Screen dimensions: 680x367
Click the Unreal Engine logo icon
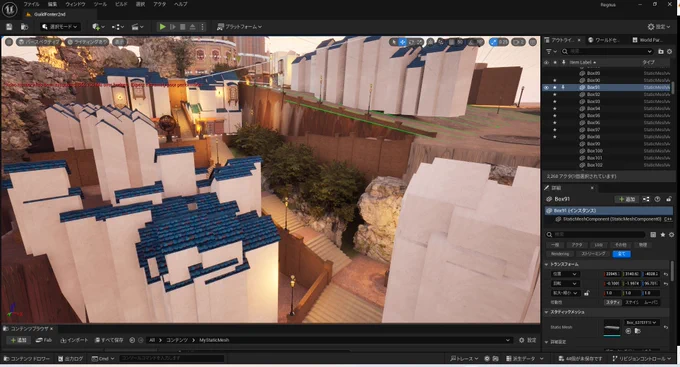10,9
